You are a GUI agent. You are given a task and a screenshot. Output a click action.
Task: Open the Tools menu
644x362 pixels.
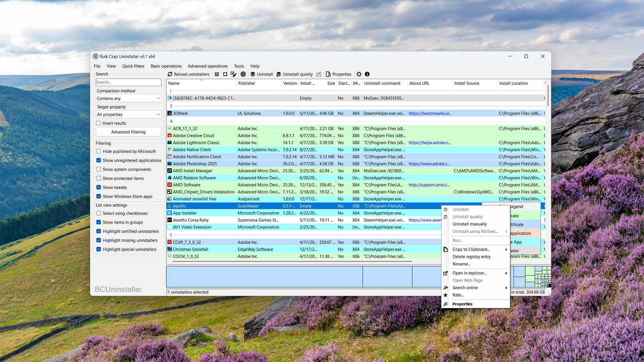(x=239, y=66)
